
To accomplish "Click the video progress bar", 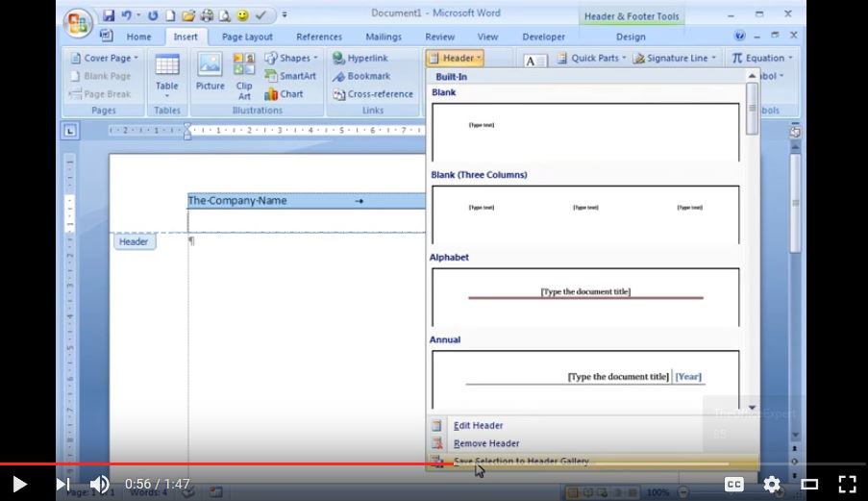I will tap(434, 463).
